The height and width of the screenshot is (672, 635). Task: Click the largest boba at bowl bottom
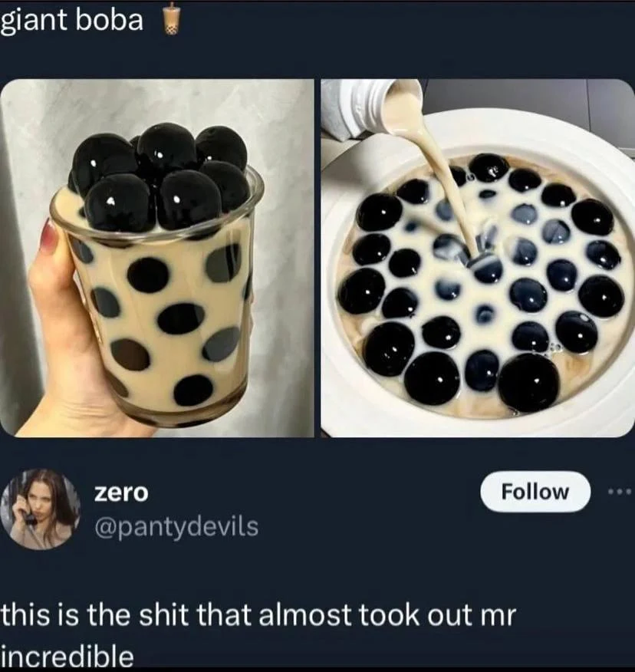529,383
